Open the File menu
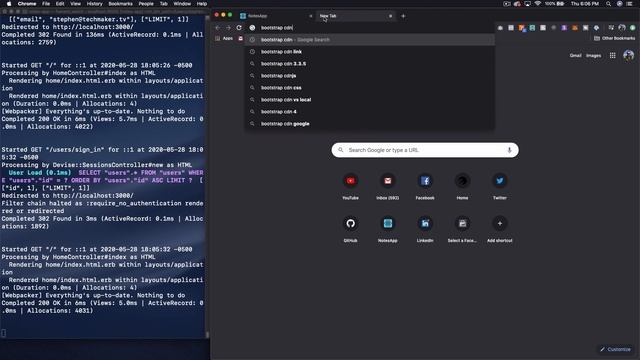Screen dimensions: 640x360 (x=46, y=4)
